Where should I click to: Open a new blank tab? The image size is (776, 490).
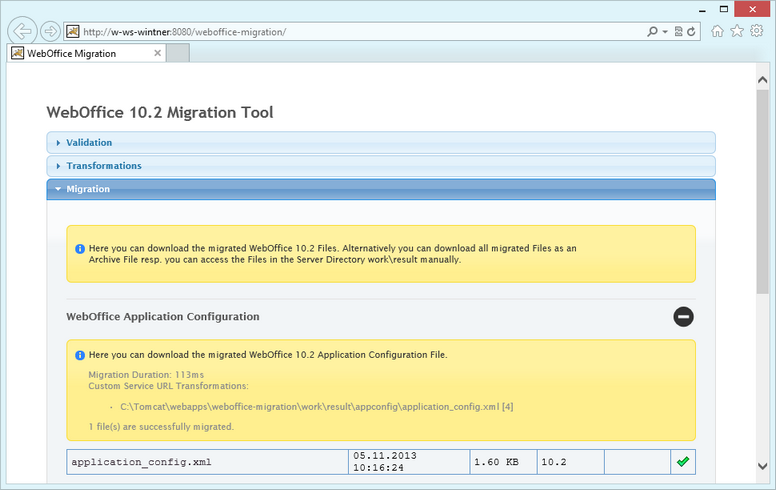click(178, 53)
